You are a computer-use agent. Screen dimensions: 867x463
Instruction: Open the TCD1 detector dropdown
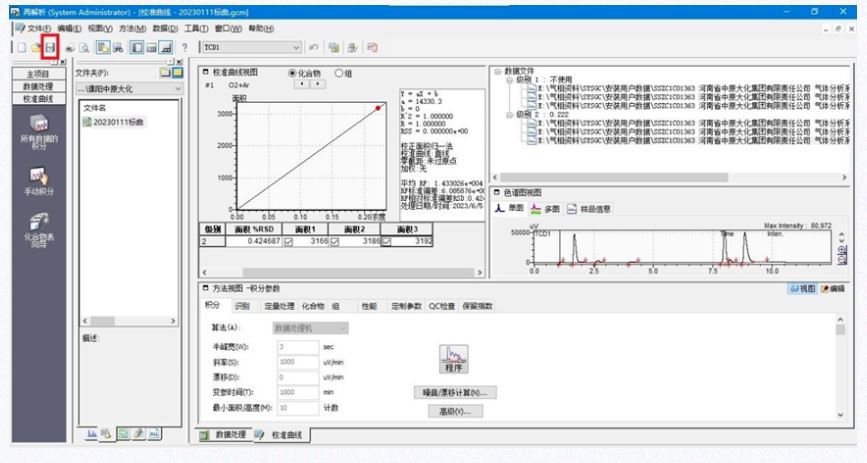pos(297,47)
